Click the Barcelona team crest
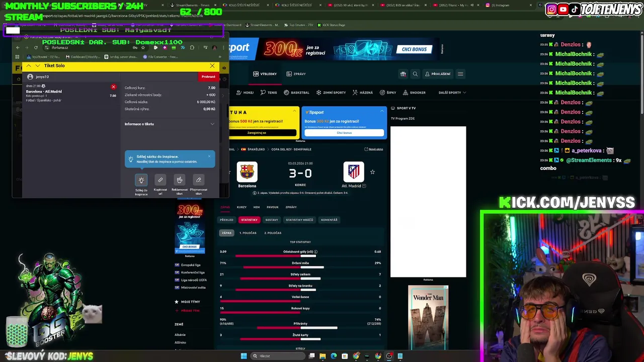644x362 pixels. tap(247, 172)
